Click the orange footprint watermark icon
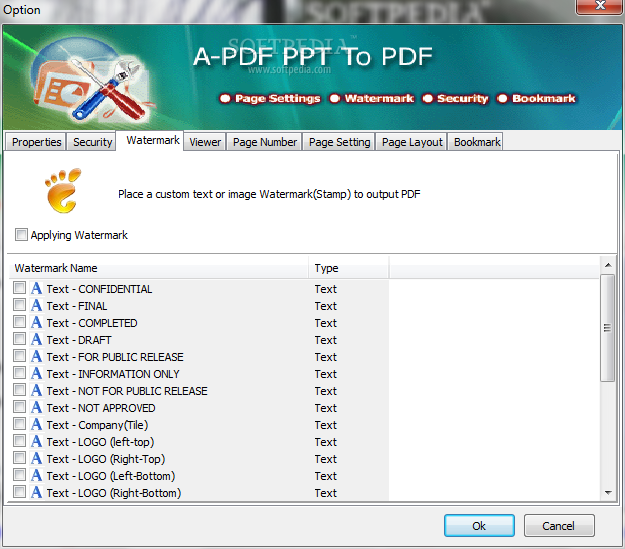Viewport: 625px width, 549px height. coord(63,191)
